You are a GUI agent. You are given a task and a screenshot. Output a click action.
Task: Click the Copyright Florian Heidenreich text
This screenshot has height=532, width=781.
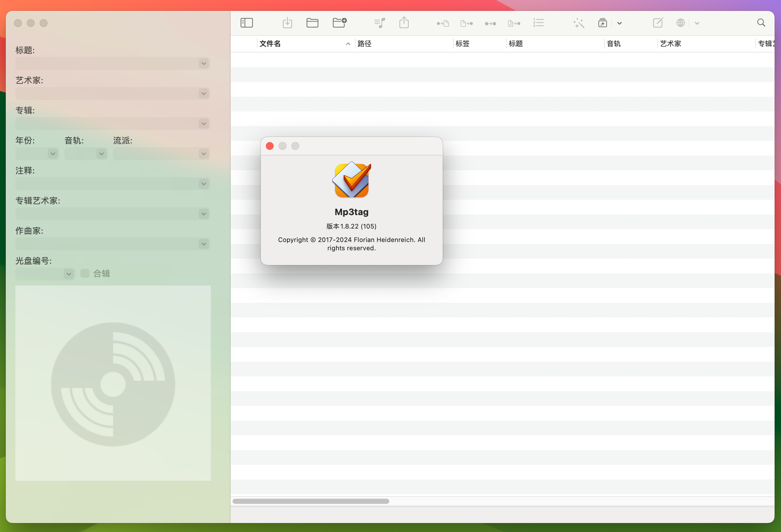[x=351, y=244]
